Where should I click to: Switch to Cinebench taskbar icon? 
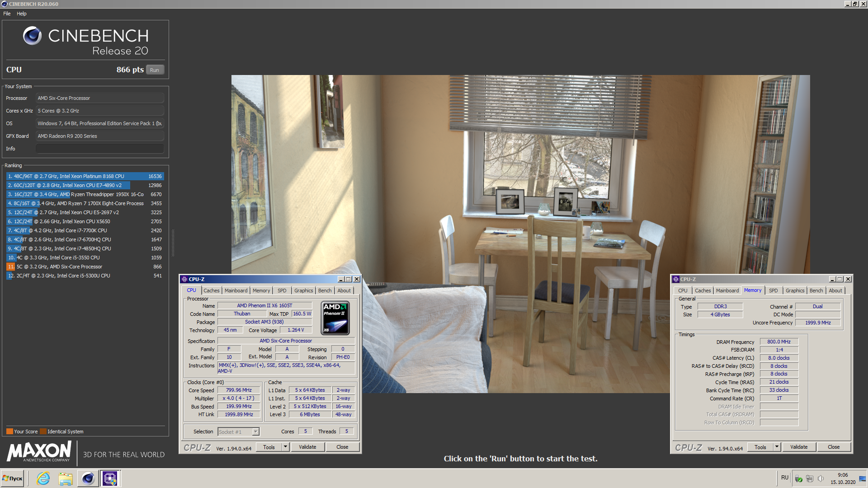(88, 479)
